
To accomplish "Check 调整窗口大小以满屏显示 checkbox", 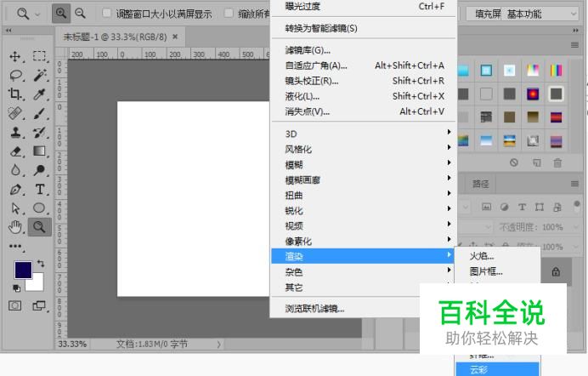I will point(106,13).
